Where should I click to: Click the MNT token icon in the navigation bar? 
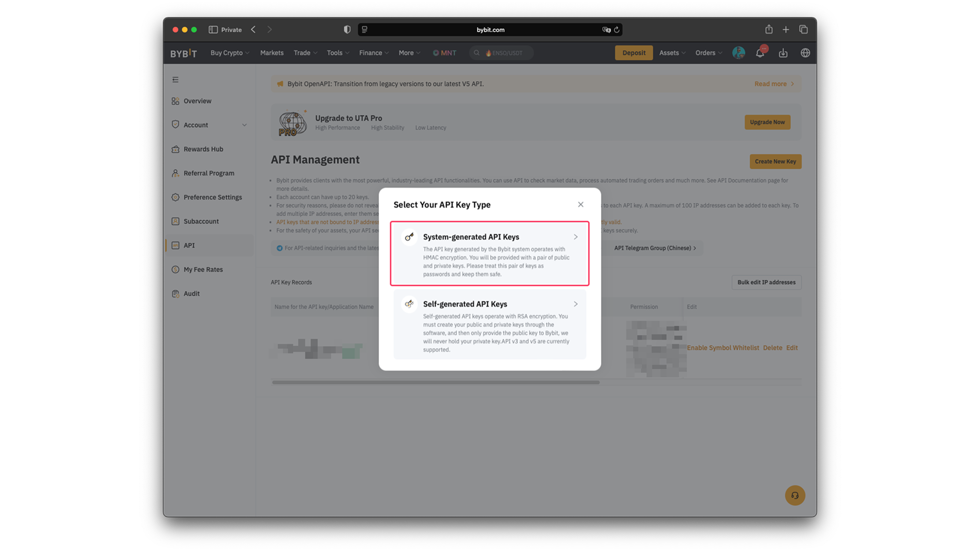(436, 53)
